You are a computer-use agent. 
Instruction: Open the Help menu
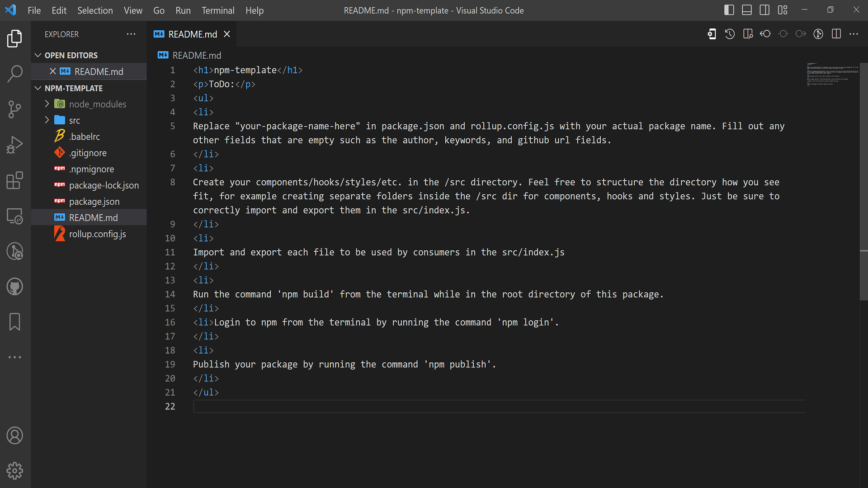[255, 10]
